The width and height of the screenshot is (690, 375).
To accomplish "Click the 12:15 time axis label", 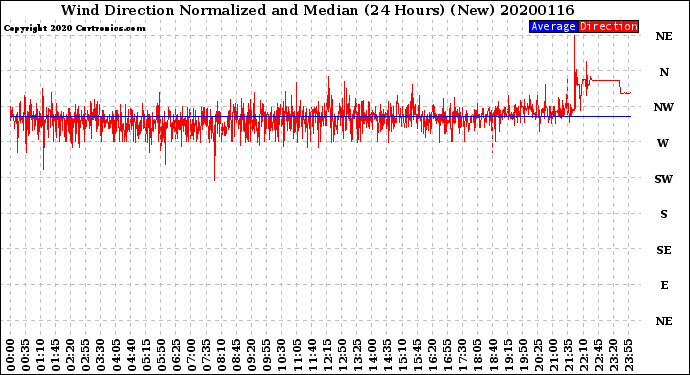I will coord(327,355).
